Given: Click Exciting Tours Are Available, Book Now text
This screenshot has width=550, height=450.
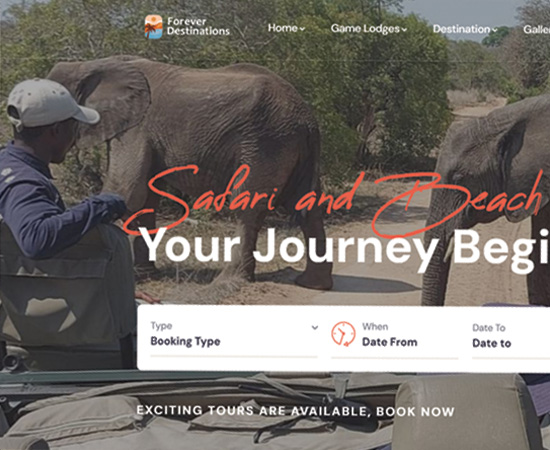Looking at the screenshot, I should pyautogui.click(x=295, y=411).
